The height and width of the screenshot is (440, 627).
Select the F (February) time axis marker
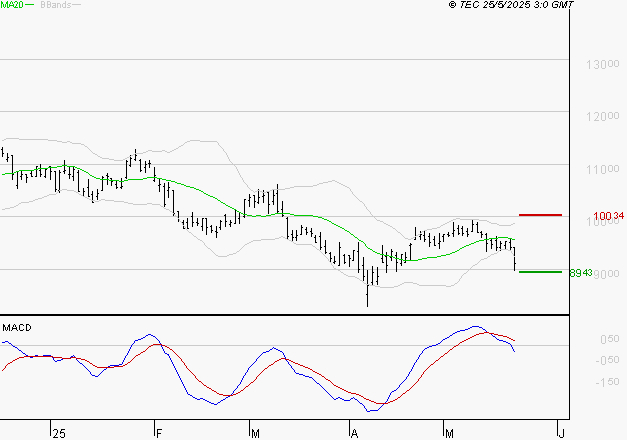pyautogui.click(x=160, y=432)
